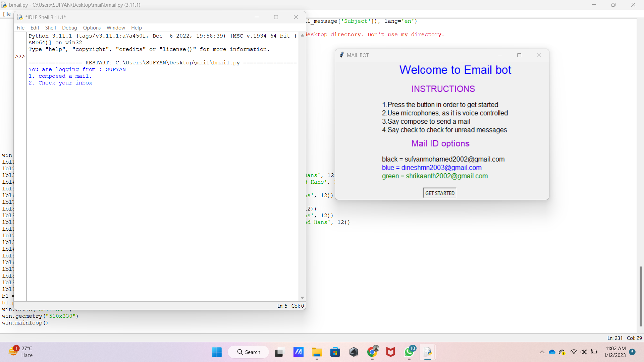Expand the hidden system tray icons
Screen dimensions: 644x362
542,352
